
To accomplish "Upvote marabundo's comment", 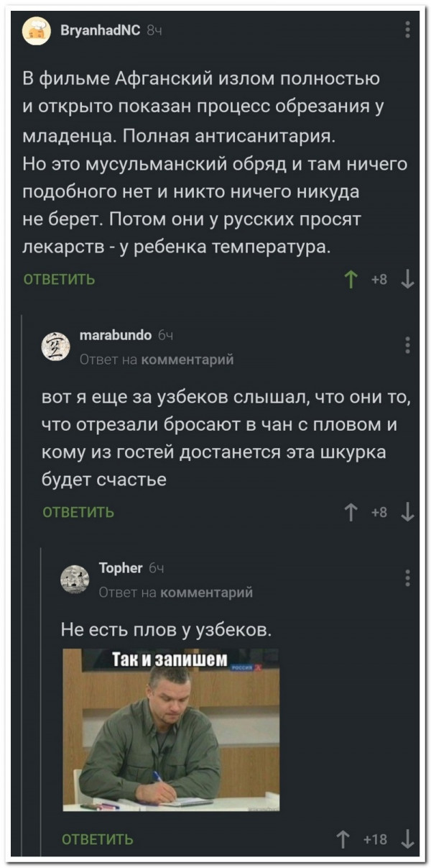I will pos(351,512).
